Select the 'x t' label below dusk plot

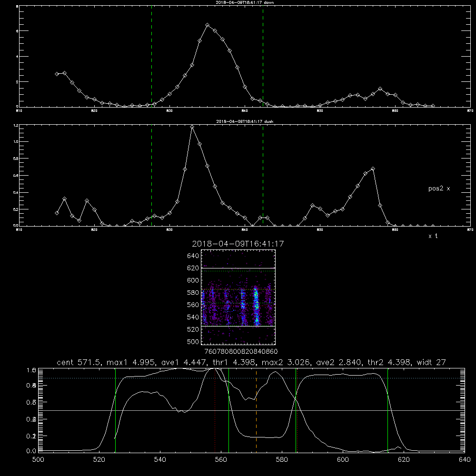(433, 236)
